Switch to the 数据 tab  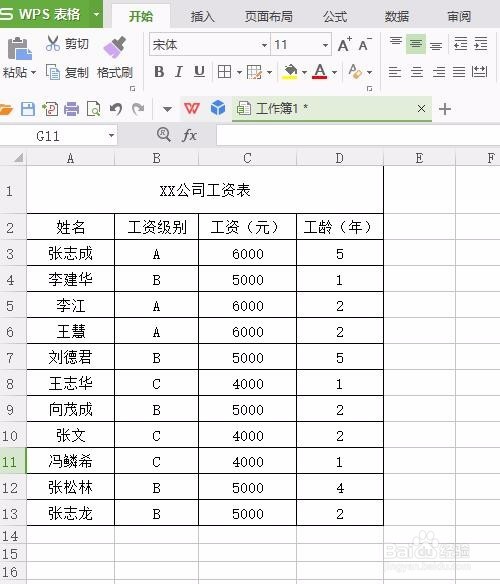tap(396, 16)
